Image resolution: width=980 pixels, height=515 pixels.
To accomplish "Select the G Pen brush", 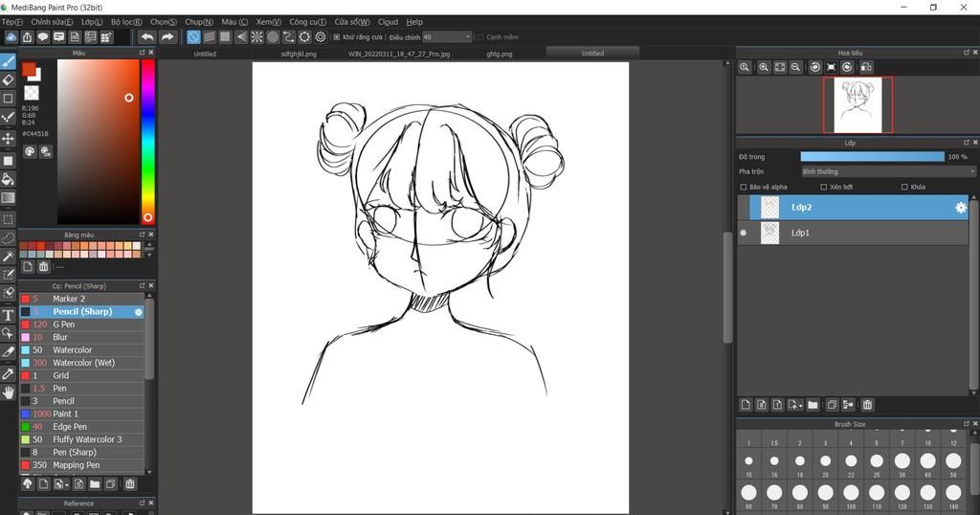I will point(82,325).
